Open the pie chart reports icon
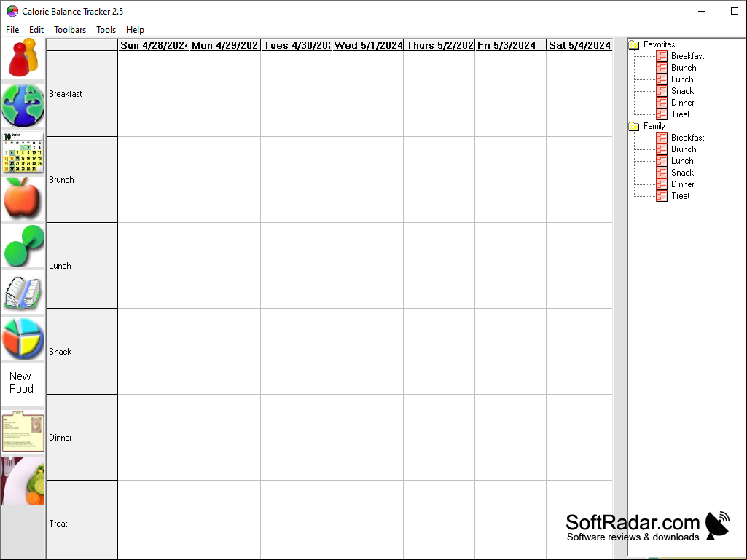Viewport: 747px width, 560px height. click(x=23, y=339)
